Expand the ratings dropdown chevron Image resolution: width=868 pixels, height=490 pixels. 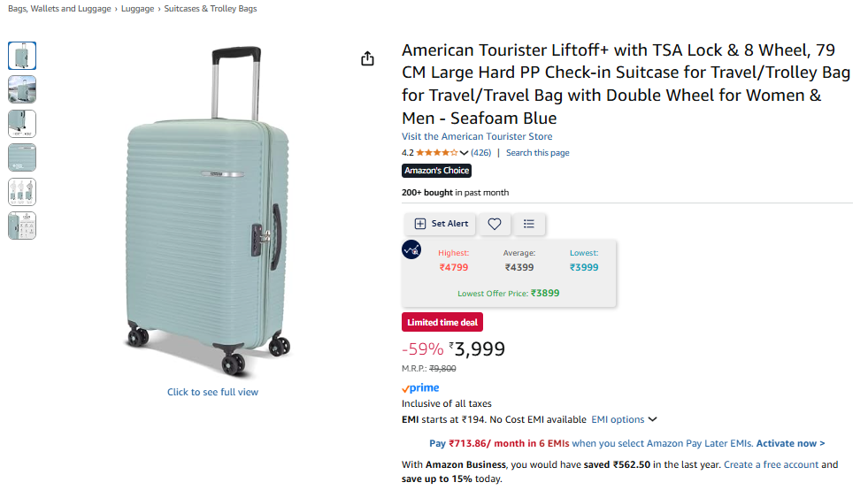464,153
